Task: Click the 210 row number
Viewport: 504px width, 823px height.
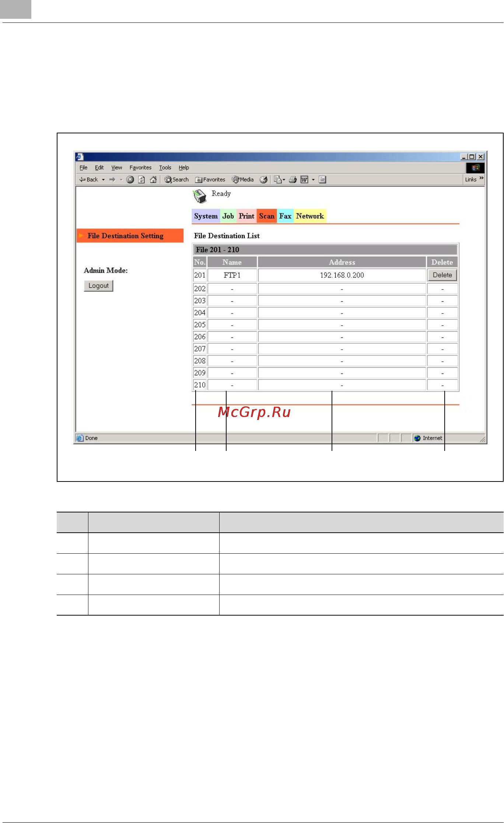Action: point(200,385)
